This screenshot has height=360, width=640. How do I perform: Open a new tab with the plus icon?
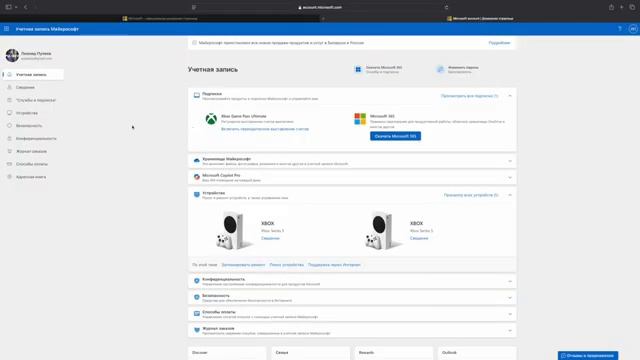(x=622, y=7)
